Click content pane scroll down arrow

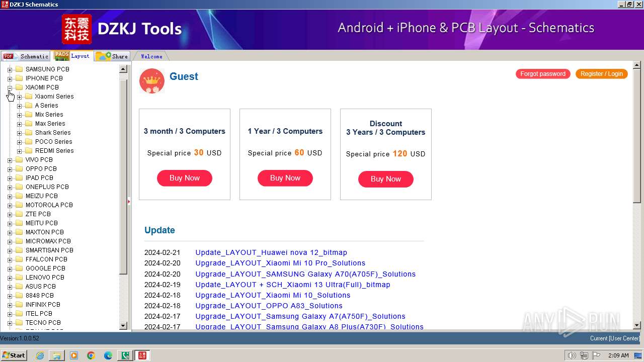tap(637, 325)
